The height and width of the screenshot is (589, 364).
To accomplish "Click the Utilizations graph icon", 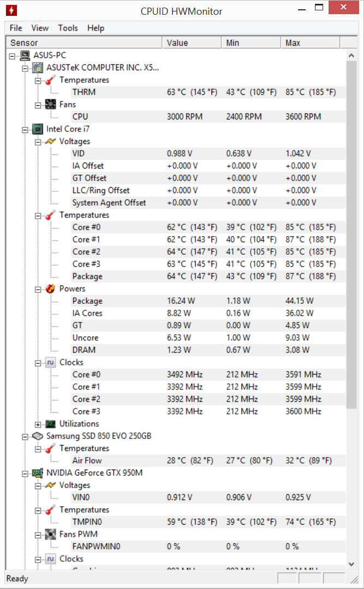I will 51,424.
